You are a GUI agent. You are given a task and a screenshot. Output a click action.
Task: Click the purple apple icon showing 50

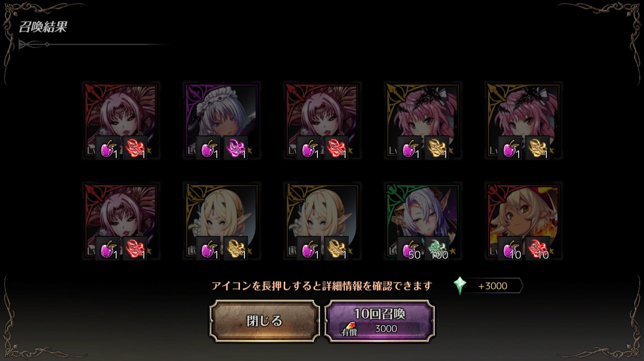click(410, 248)
